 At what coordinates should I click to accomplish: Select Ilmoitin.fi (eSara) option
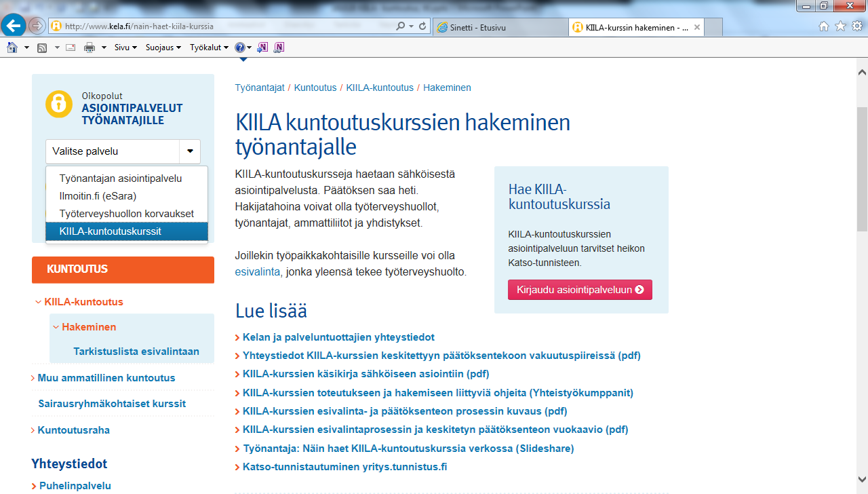tap(127, 196)
